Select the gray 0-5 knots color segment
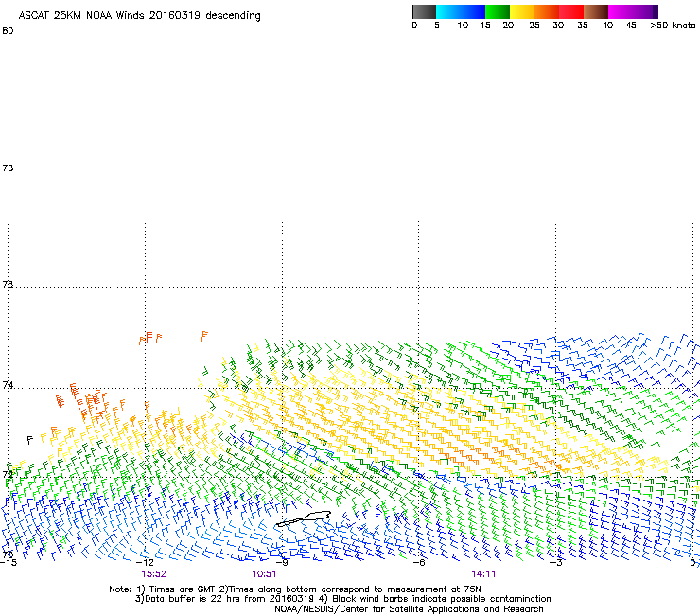Screen dimensions: 700x615 [x=424, y=11]
